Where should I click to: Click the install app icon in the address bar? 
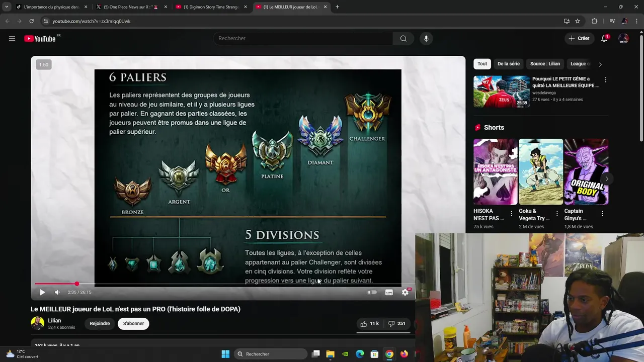tap(567, 21)
